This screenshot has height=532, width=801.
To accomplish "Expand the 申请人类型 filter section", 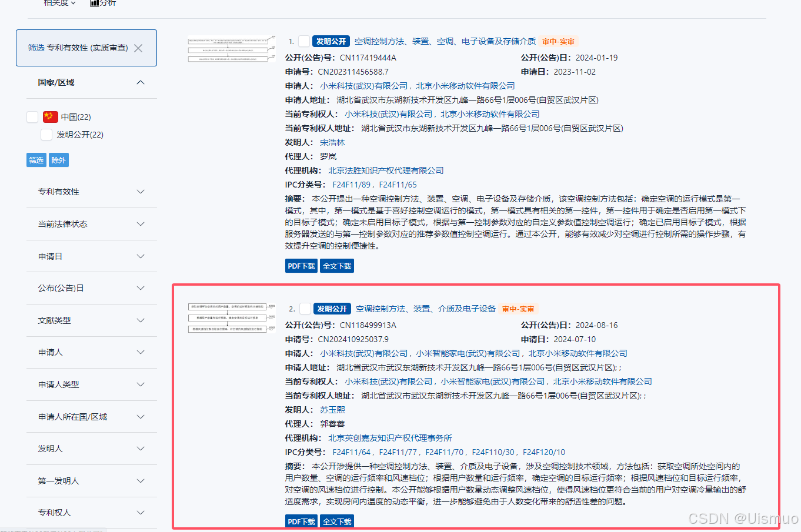I will pos(92,384).
